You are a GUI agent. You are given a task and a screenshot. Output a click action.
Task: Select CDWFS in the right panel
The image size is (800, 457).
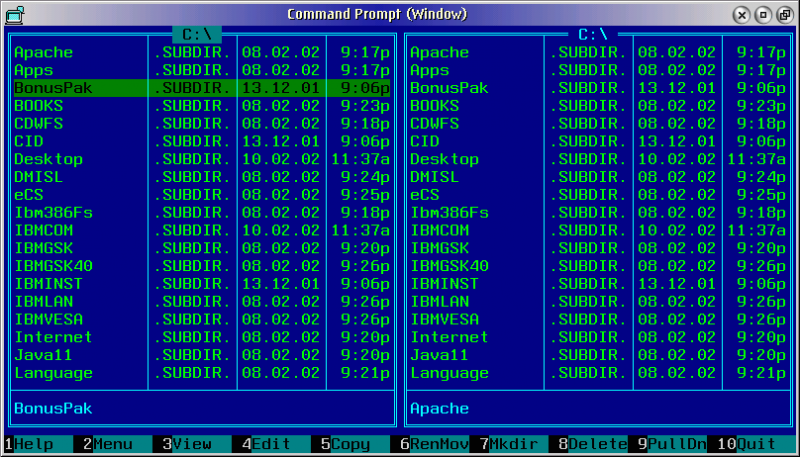coord(435,124)
